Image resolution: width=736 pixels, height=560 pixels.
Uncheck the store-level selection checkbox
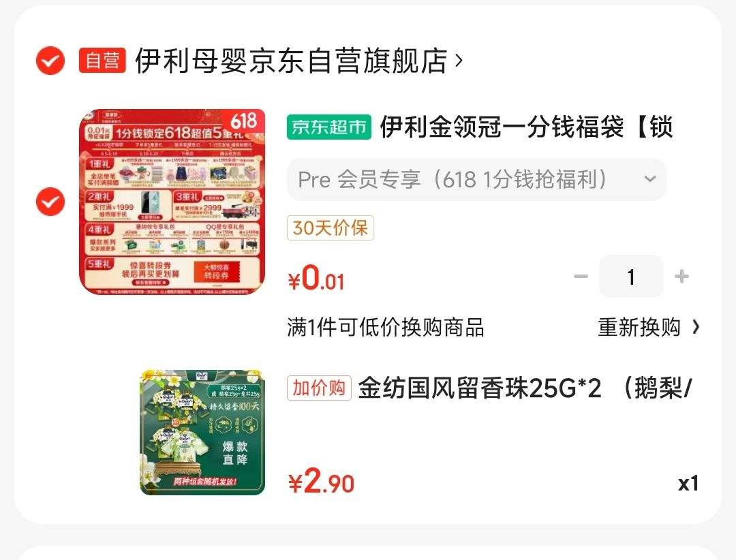point(50,61)
